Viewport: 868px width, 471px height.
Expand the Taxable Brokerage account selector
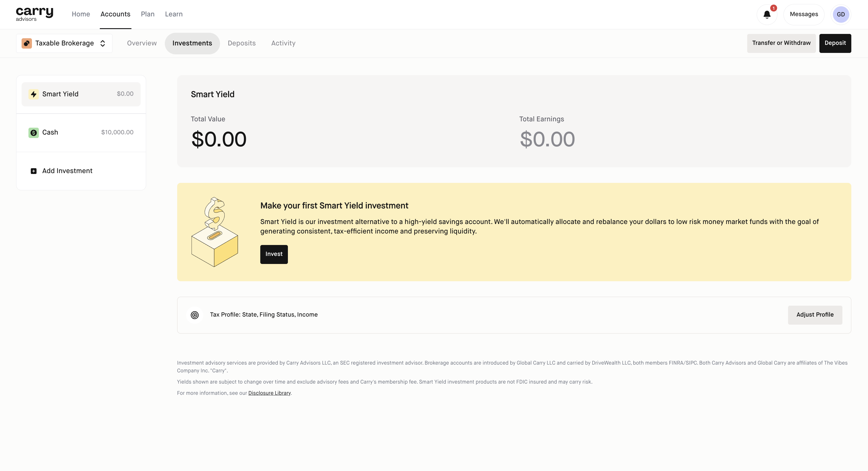click(64, 43)
